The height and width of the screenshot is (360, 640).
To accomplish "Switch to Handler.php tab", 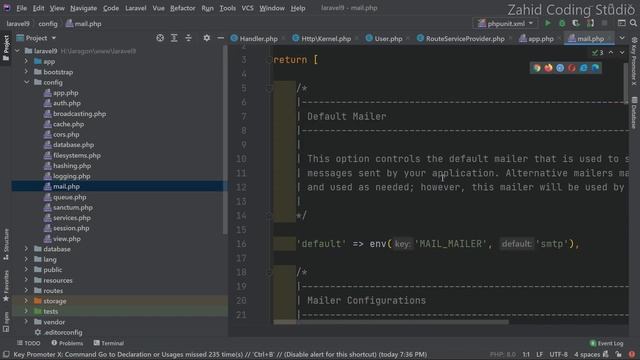I will point(255,38).
